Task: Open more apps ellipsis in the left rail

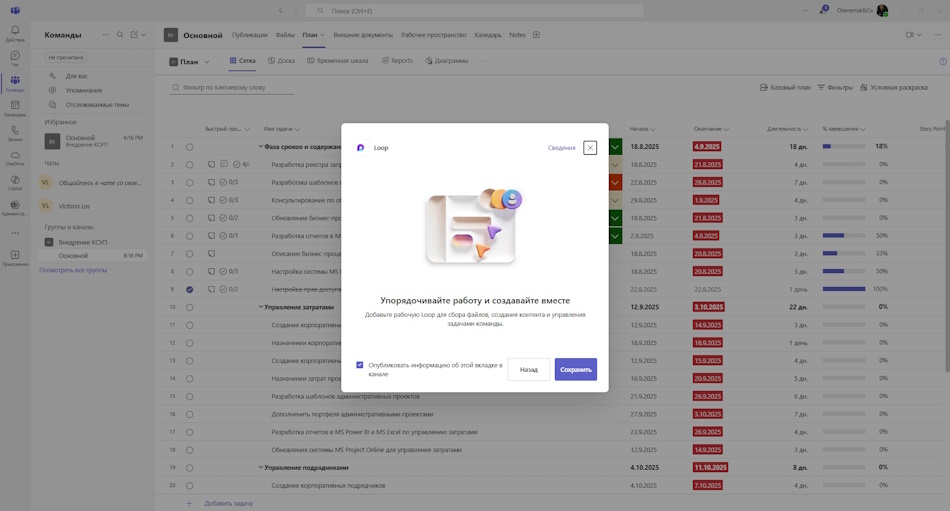Action: 15,233
